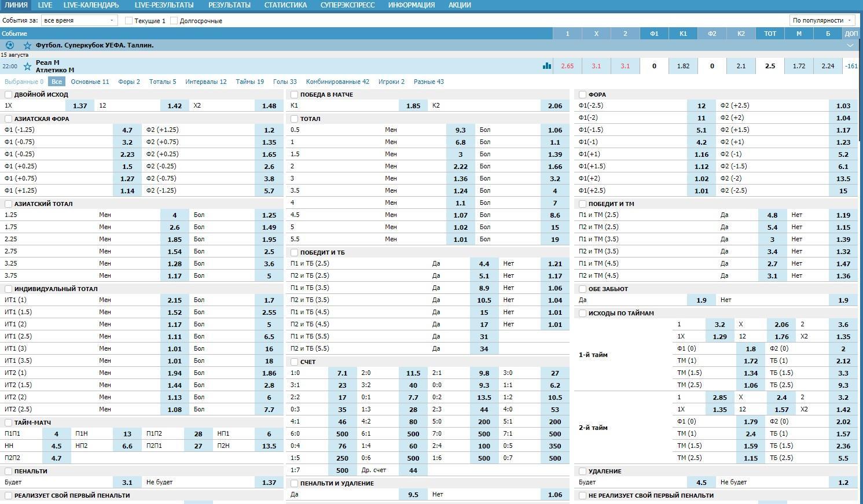Pick the 2.65 odds for home win
This screenshot has width=863, height=504.
[567, 66]
